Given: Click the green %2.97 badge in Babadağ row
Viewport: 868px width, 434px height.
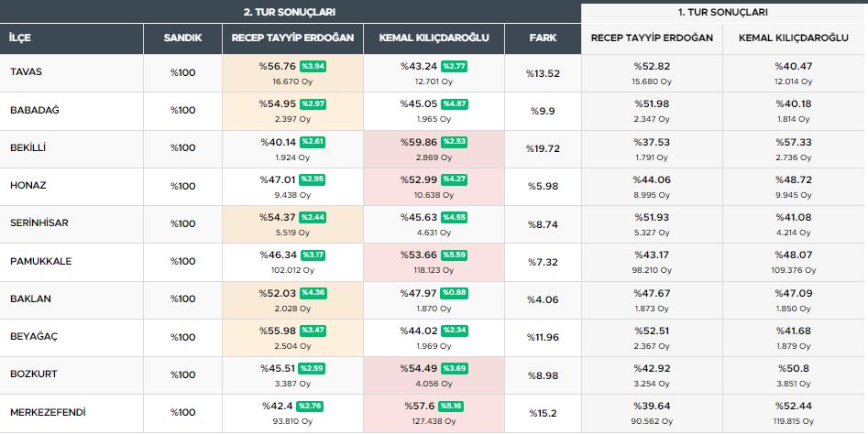Looking at the screenshot, I should tap(313, 104).
